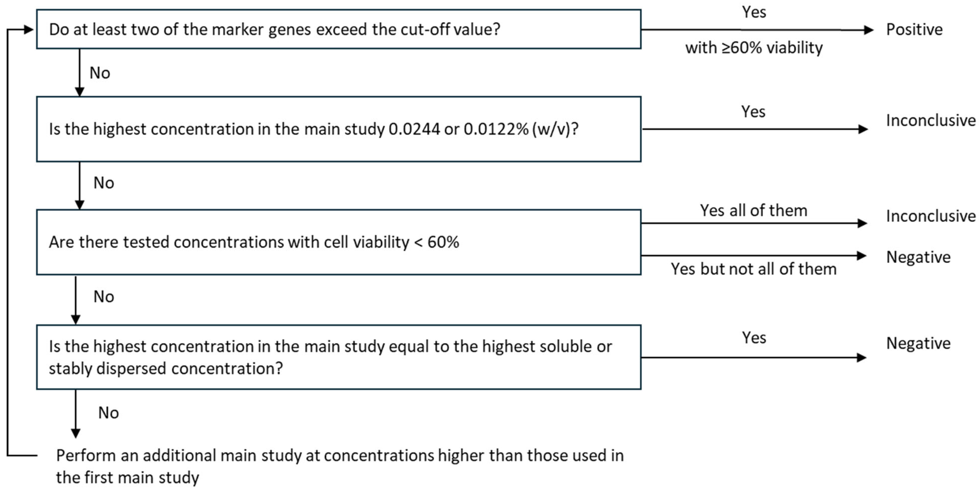
Task: Select the 0.0244 or 0.0122% concentration question box
Action: [339, 129]
